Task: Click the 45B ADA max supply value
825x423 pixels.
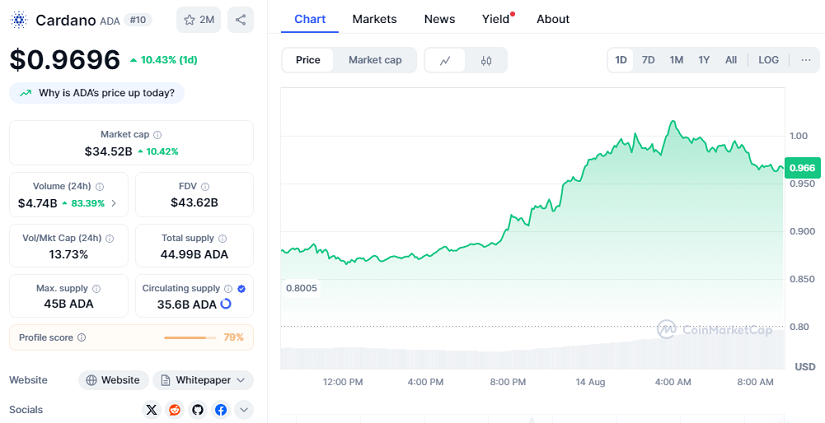Action: tap(68, 304)
